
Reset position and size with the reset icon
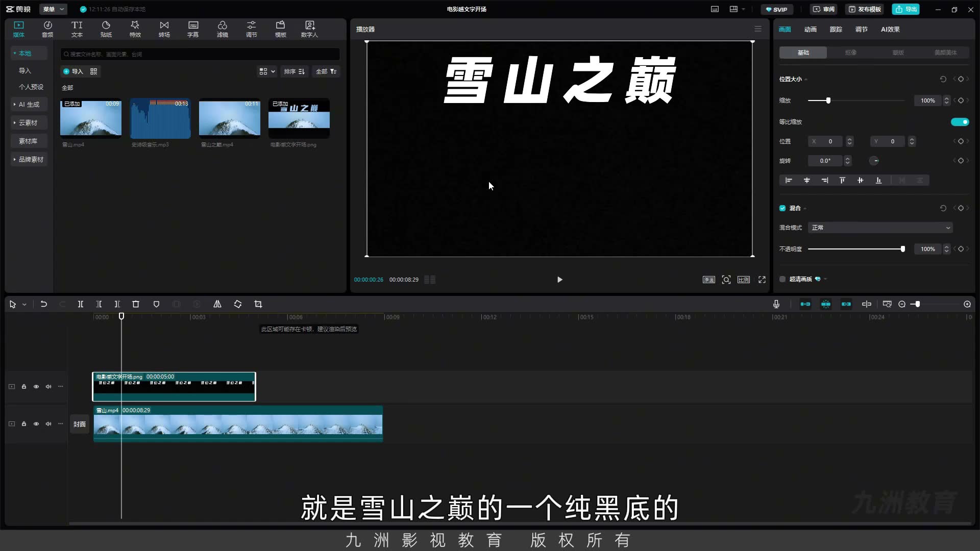(x=943, y=79)
